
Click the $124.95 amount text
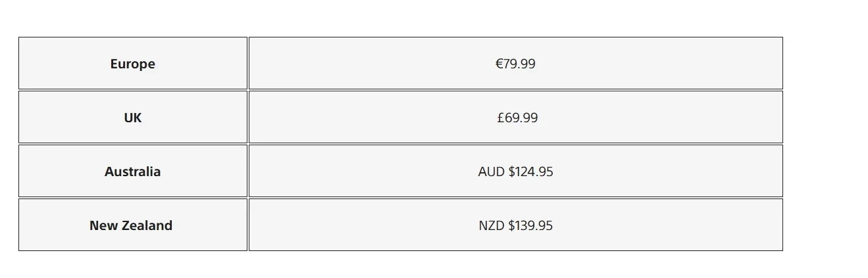[531, 172]
